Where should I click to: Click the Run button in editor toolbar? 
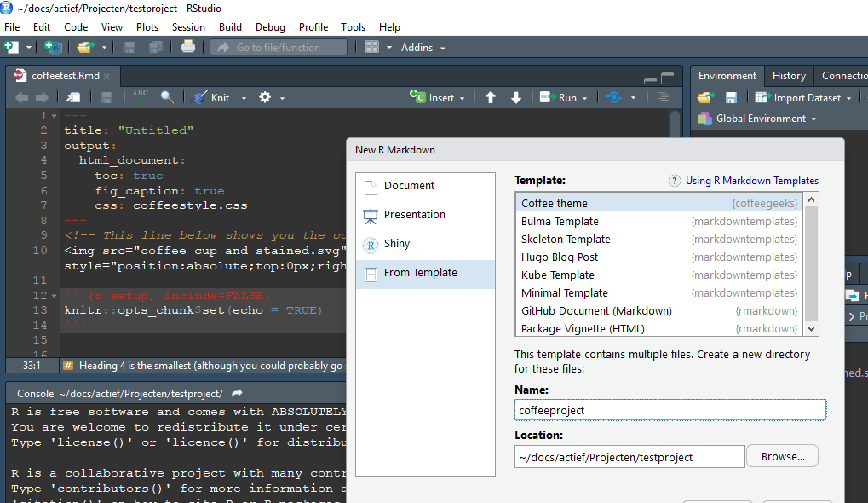(559, 97)
